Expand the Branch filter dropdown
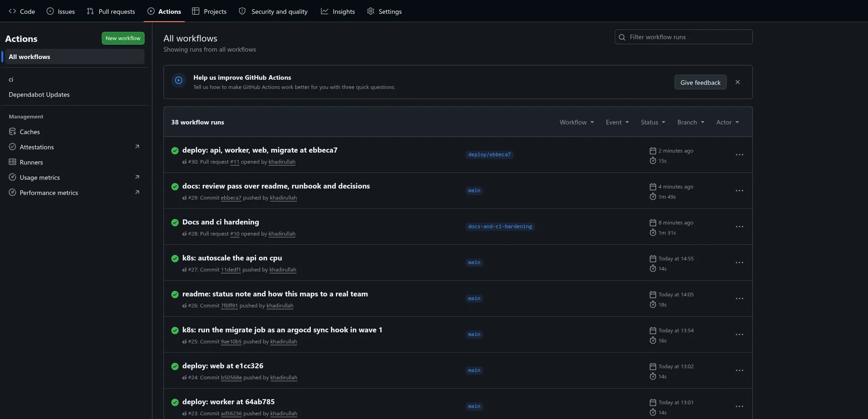Viewport: 868px width, 419px height. click(x=691, y=122)
